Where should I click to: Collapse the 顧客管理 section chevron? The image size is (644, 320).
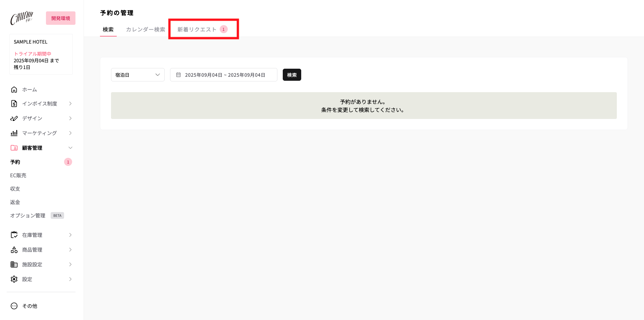tap(70, 148)
